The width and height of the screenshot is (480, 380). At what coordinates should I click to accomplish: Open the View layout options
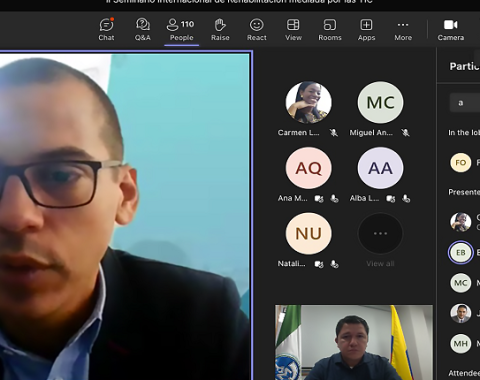(x=293, y=30)
